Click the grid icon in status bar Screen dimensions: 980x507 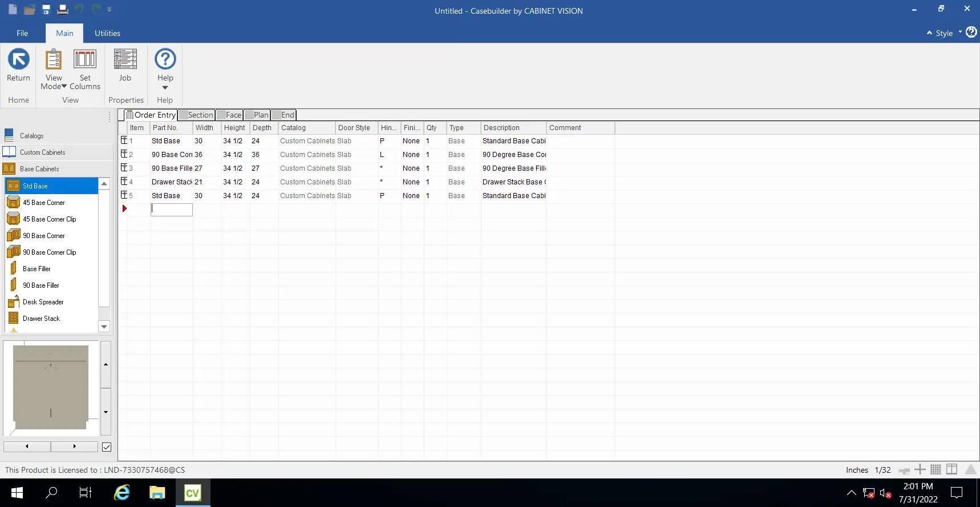pyautogui.click(x=936, y=469)
